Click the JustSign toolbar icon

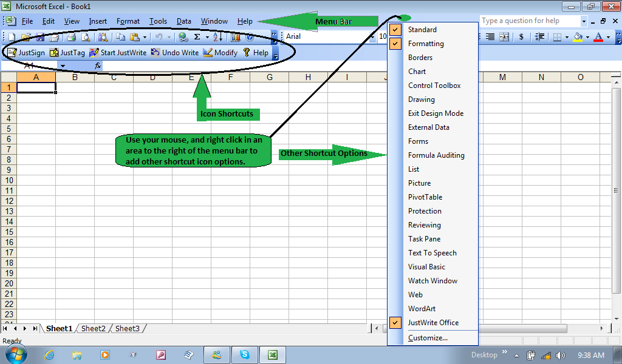click(26, 53)
